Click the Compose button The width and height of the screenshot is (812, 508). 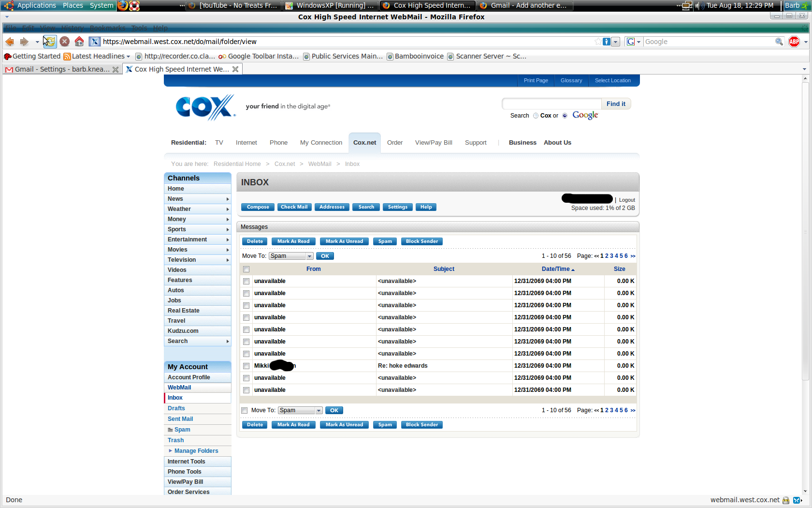coord(258,207)
